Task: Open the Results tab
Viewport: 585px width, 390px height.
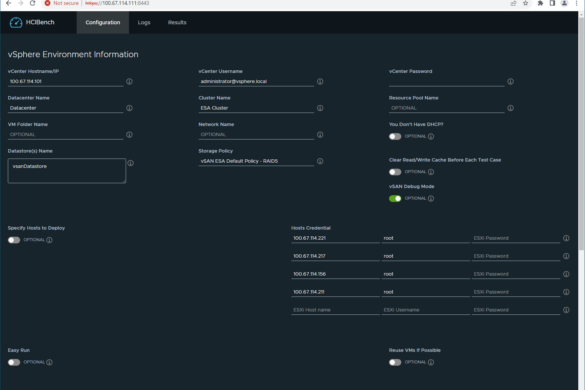Action: point(177,22)
